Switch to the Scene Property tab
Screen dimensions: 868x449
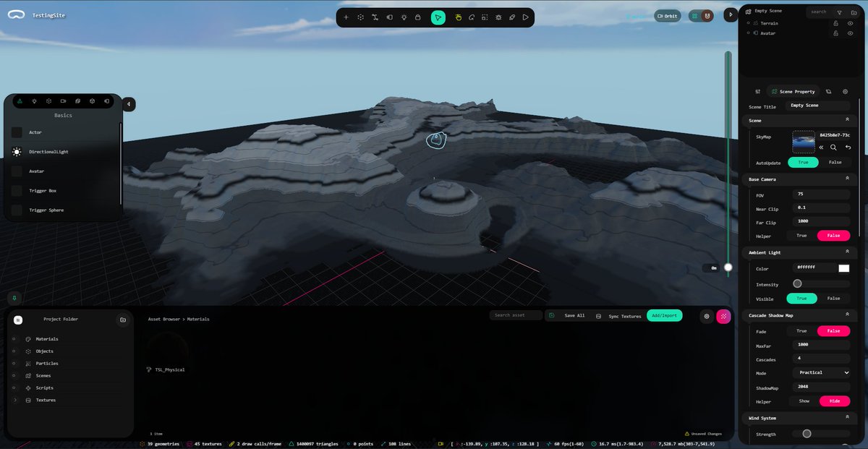pos(793,91)
